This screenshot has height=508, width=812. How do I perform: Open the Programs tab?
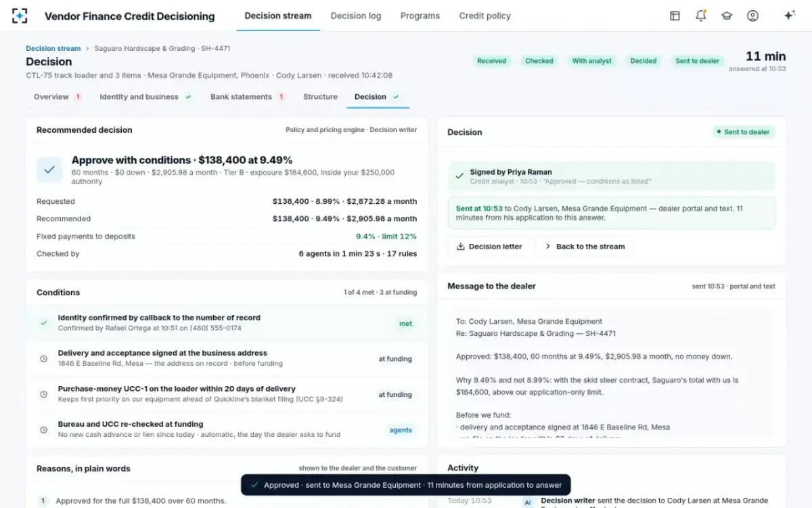click(420, 16)
